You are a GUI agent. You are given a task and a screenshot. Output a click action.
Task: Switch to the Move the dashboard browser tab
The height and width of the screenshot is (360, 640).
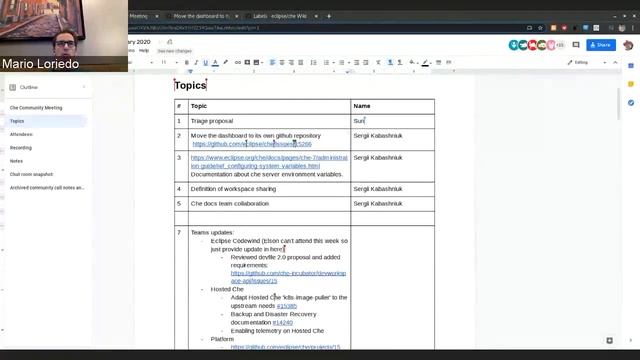point(201,16)
